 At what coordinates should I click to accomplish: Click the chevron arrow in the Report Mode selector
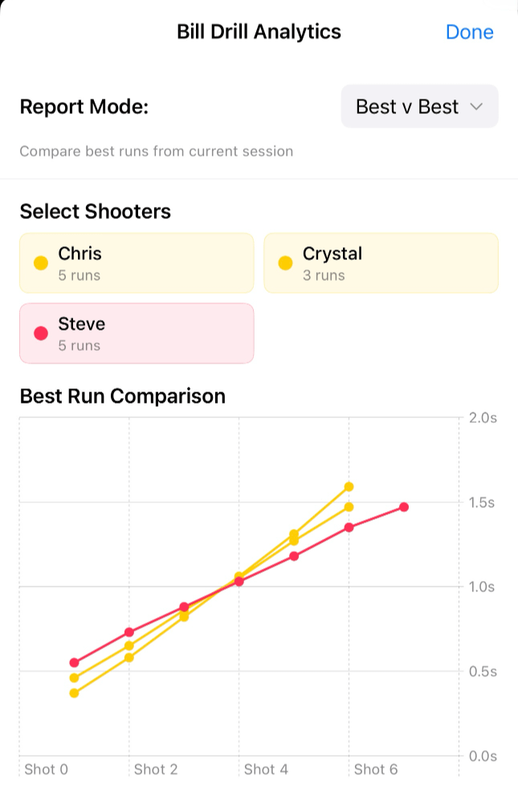476,107
